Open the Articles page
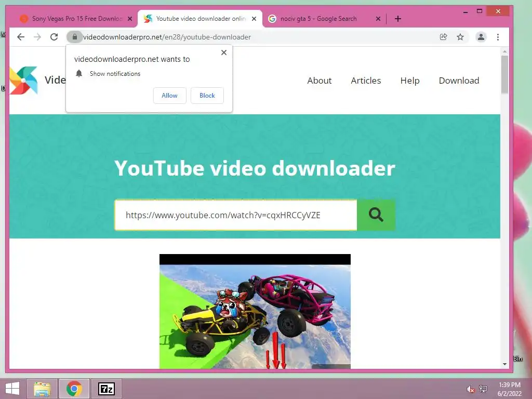This screenshot has height=399, width=532. (x=366, y=81)
